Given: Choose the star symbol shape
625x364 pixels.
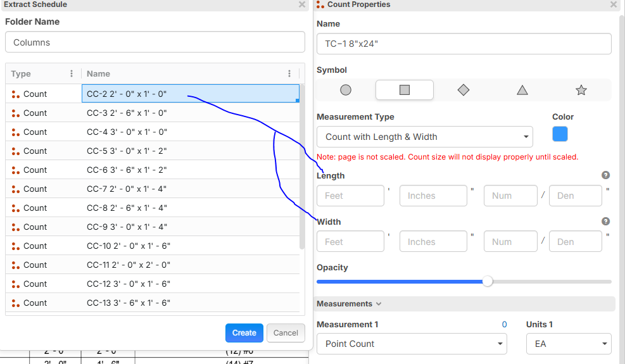Looking at the screenshot, I should click(x=581, y=90).
